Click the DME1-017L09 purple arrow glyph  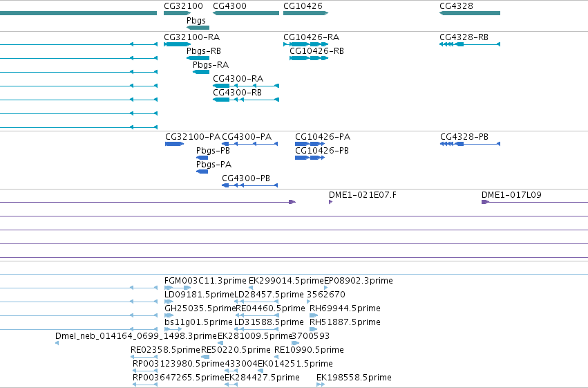click(485, 202)
